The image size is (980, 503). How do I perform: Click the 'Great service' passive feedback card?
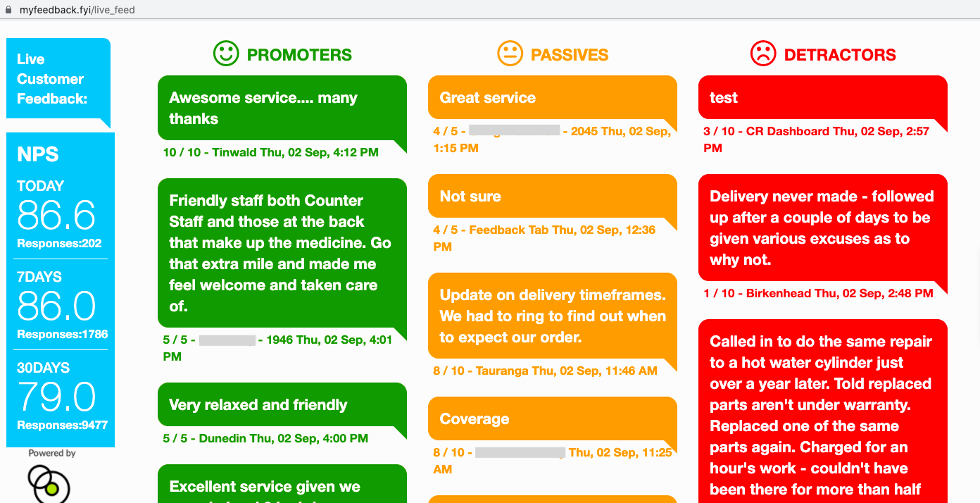pyautogui.click(x=553, y=97)
